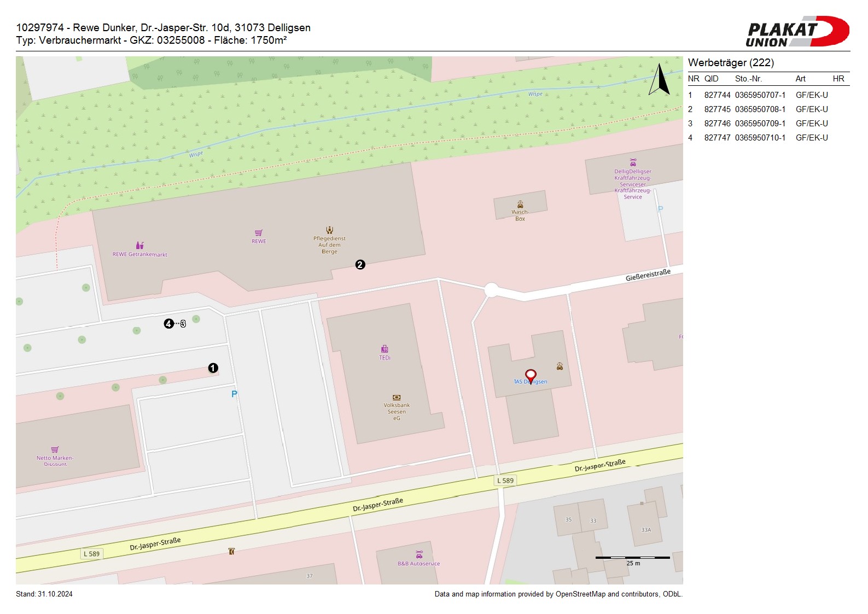Click the REWE Getränkemarkt bottle icon
The height and width of the screenshot is (614, 868).
coord(140,245)
